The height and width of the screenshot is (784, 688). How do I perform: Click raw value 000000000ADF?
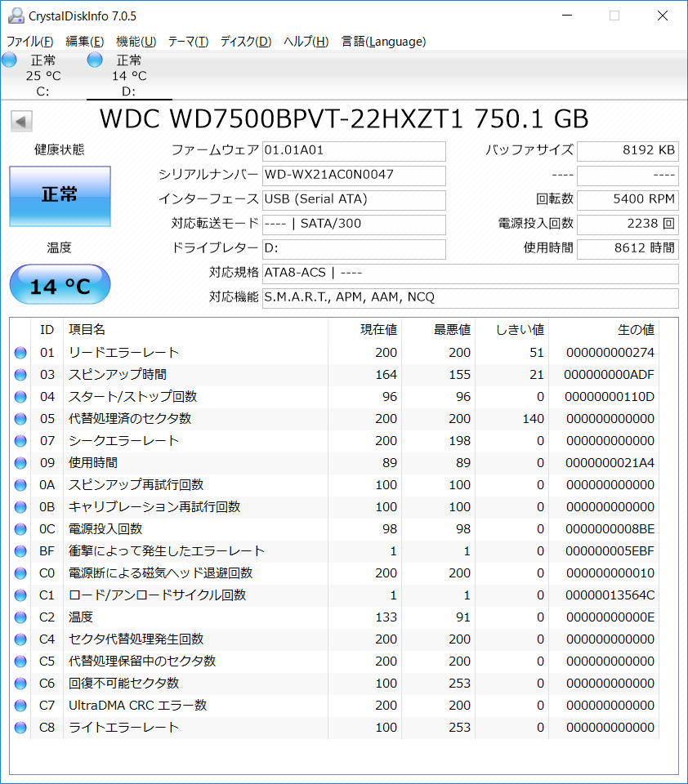point(609,375)
